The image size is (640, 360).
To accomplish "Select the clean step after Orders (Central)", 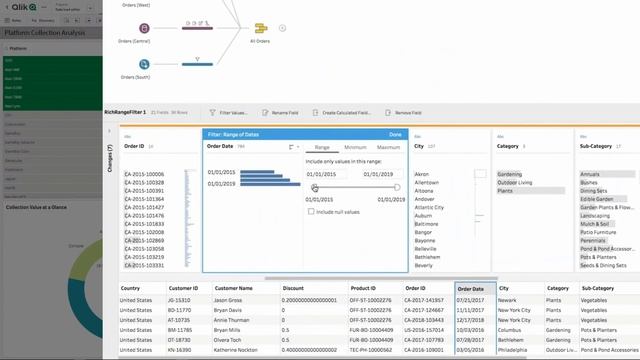I will (197, 28).
